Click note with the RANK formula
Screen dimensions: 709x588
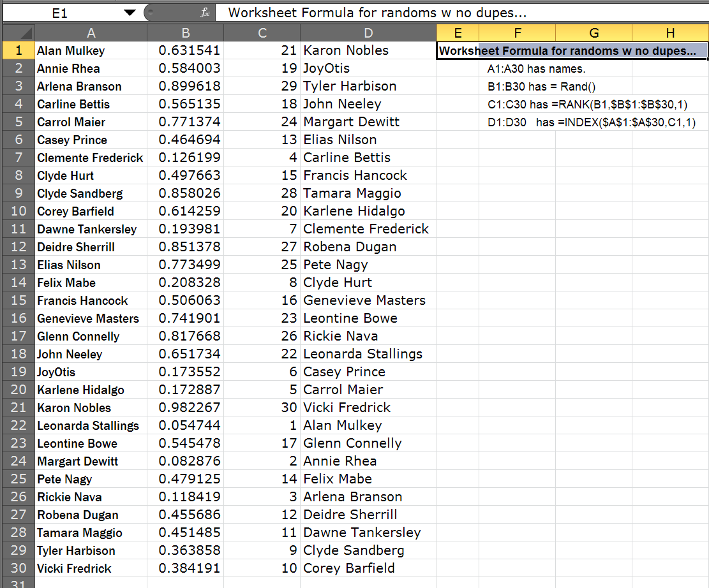tap(587, 105)
